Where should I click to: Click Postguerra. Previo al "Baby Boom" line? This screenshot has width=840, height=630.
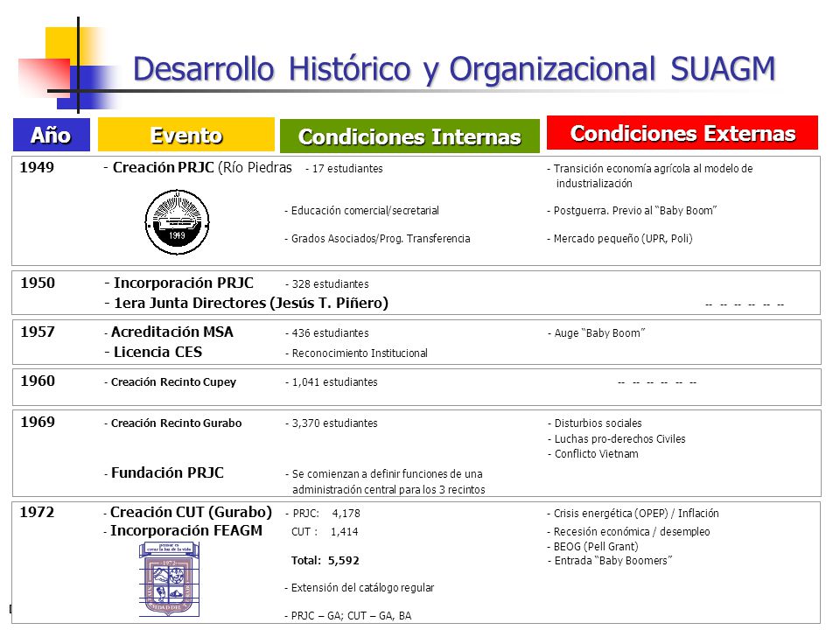[x=632, y=211]
